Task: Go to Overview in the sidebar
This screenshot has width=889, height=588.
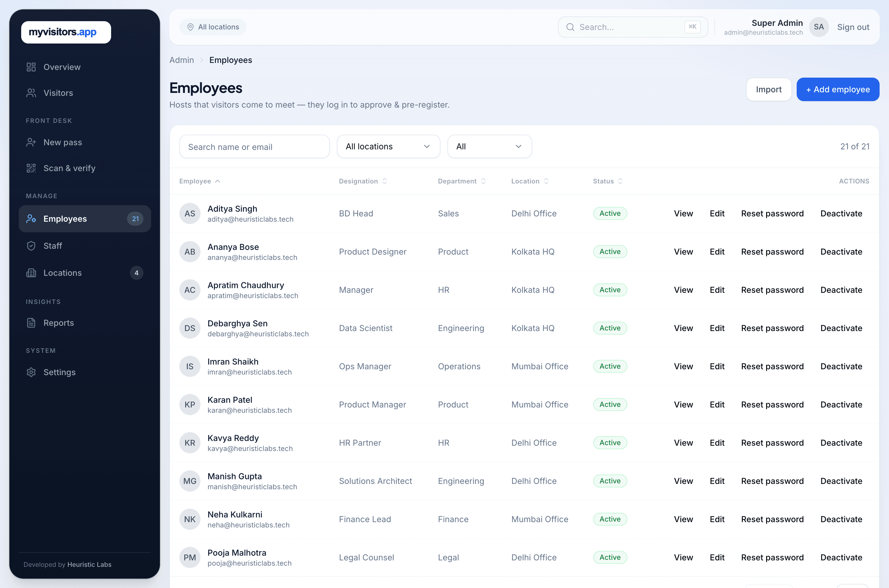Action: 85,67
